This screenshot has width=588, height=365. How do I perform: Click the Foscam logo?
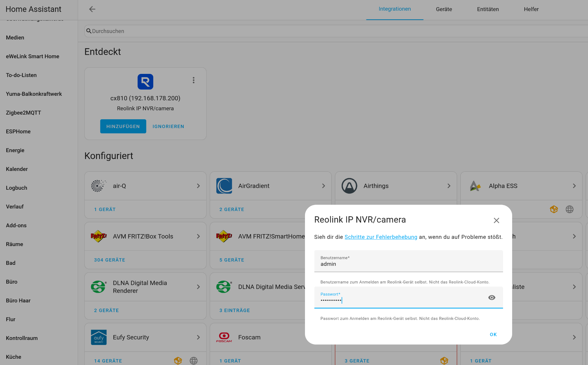[224, 337]
